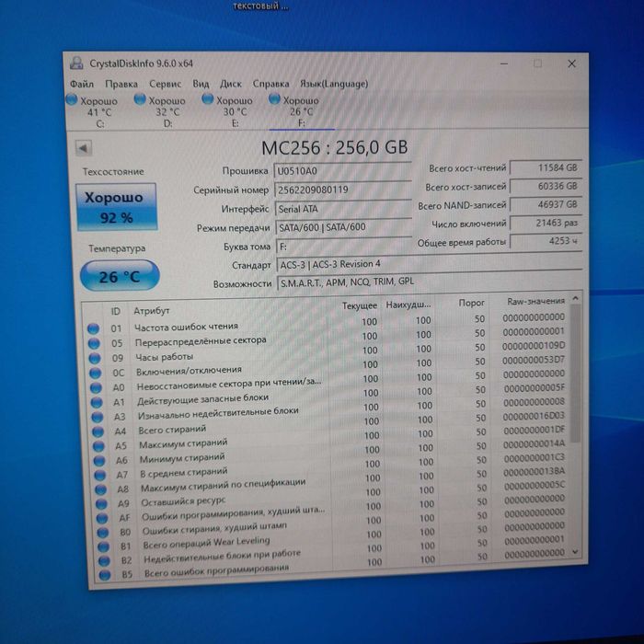
Task: Click the status icon for attribute A3
Action: pos(98,417)
